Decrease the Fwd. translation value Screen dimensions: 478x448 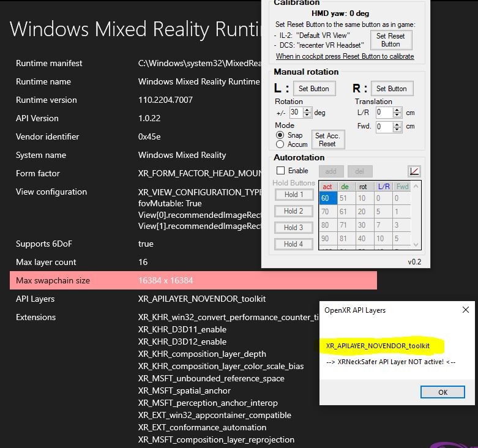tap(397, 129)
